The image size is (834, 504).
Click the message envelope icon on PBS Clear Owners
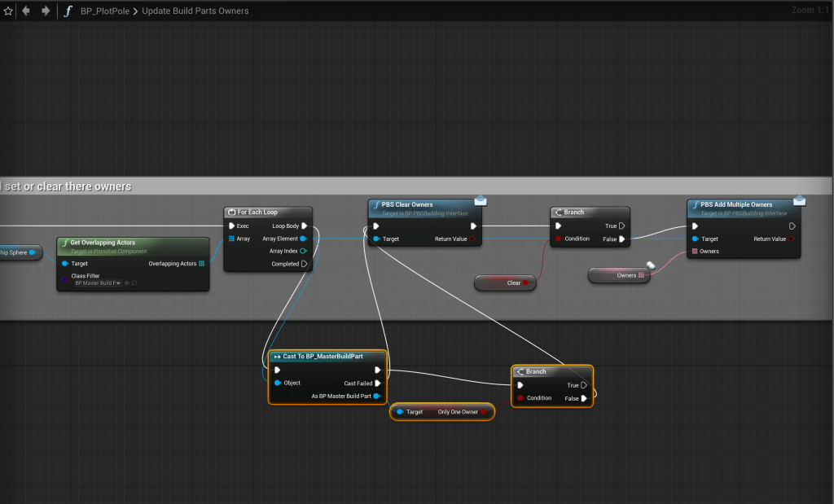coord(481,200)
